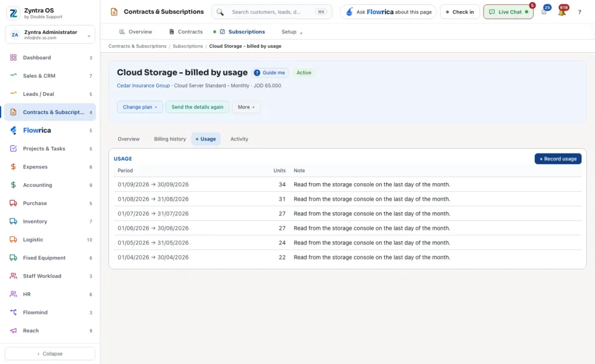Click the Check in button
The image size is (595, 364).
pos(460,12)
